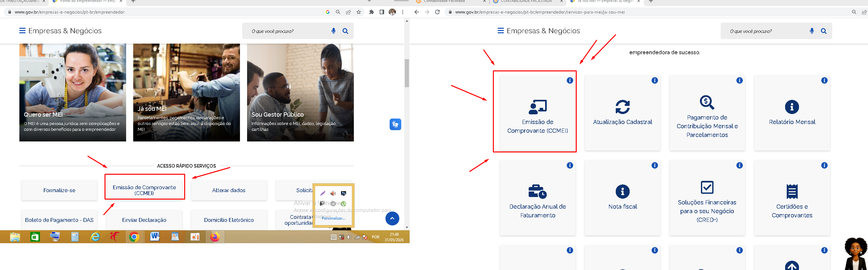868x270 pixels.
Task: Click info icon on Atualização Cadastral card
Action: click(x=654, y=80)
